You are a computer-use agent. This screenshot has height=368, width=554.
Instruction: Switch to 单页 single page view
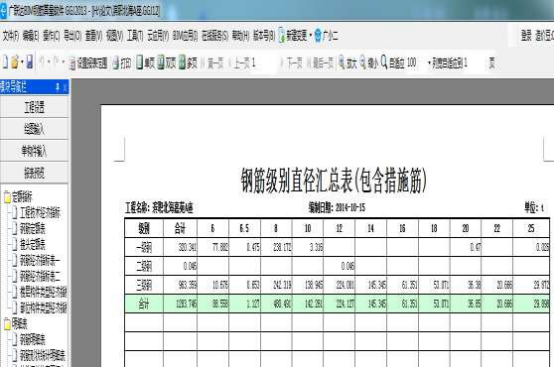coord(146,63)
